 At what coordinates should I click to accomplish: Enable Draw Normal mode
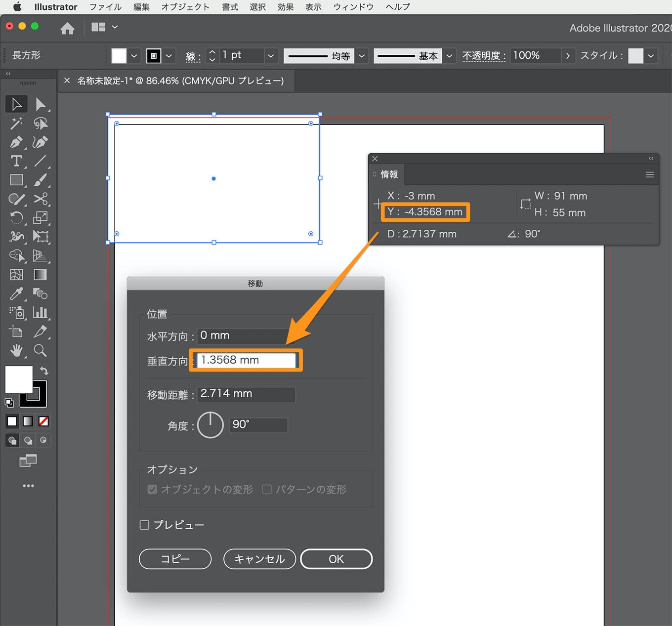pyautogui.click(x=12, y=440)
